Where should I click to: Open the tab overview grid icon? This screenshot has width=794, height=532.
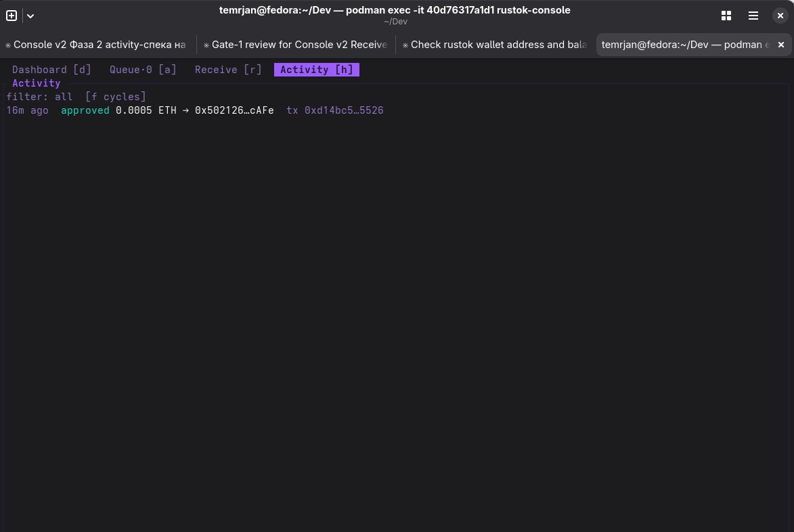pos(726,16)
